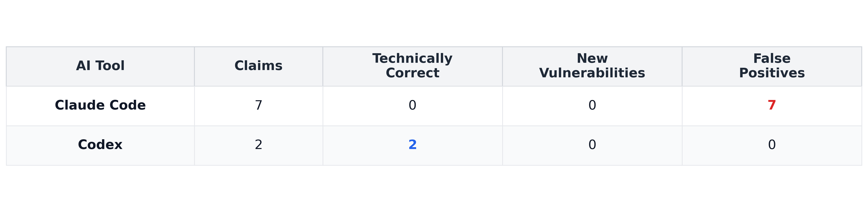Click the word False in the header

[x=772, y=59]
